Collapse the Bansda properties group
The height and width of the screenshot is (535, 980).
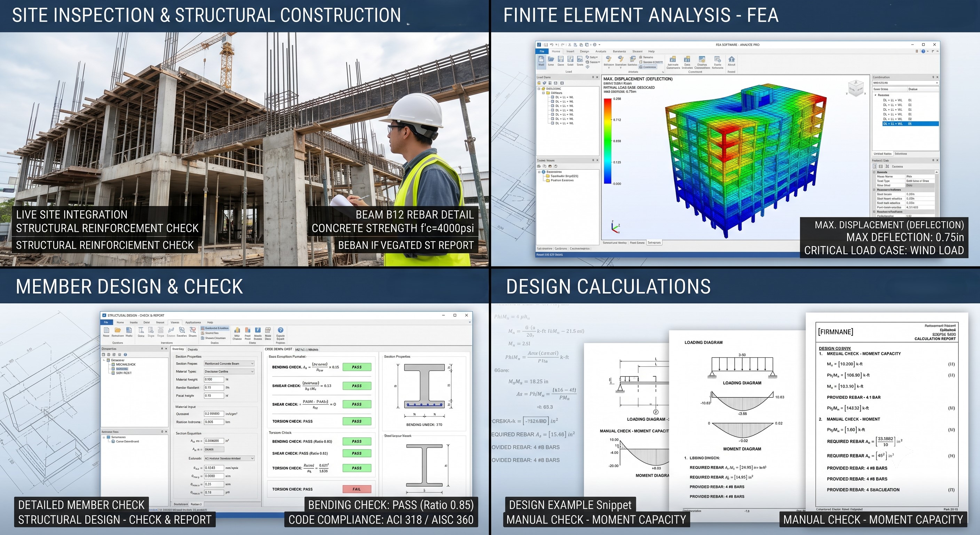[874, 172]
